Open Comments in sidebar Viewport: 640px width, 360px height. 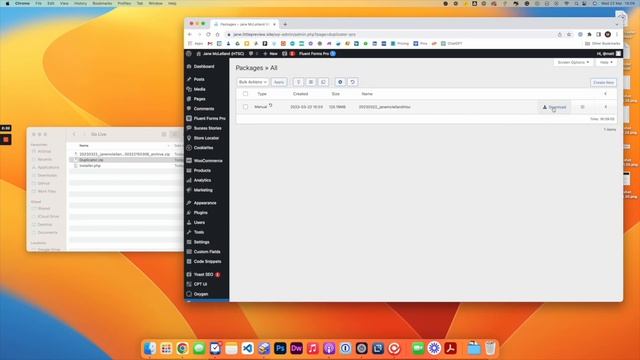point(204,109)
